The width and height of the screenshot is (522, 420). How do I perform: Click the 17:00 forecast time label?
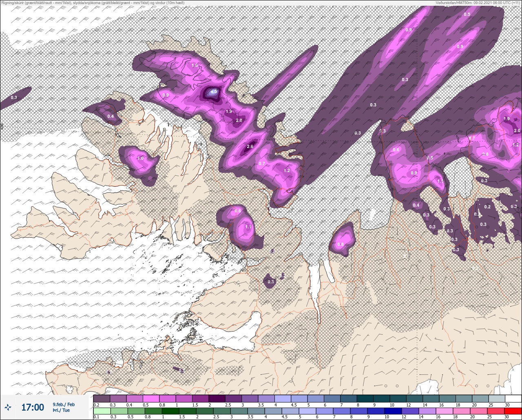pyautogui.click(x=32, y=407)
